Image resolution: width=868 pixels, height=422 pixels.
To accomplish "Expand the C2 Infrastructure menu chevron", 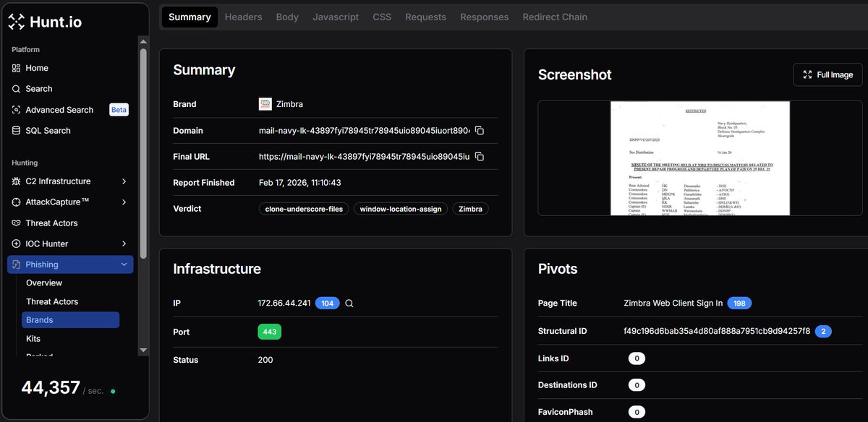I will 124,181.
